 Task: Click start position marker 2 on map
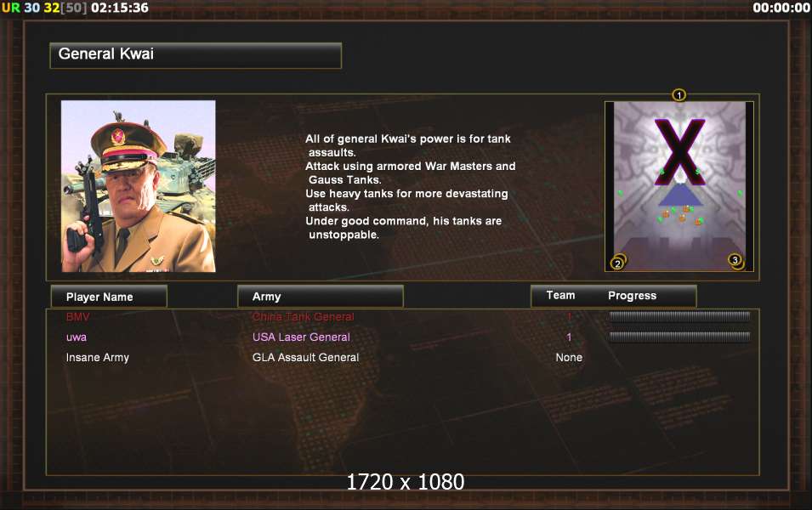click(x=617, y=263)
